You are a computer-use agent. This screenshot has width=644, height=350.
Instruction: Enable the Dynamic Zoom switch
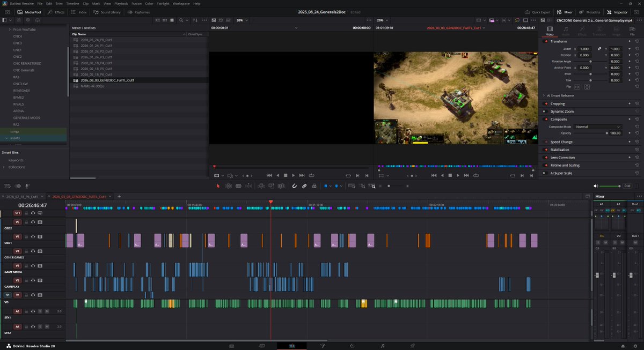546,111
